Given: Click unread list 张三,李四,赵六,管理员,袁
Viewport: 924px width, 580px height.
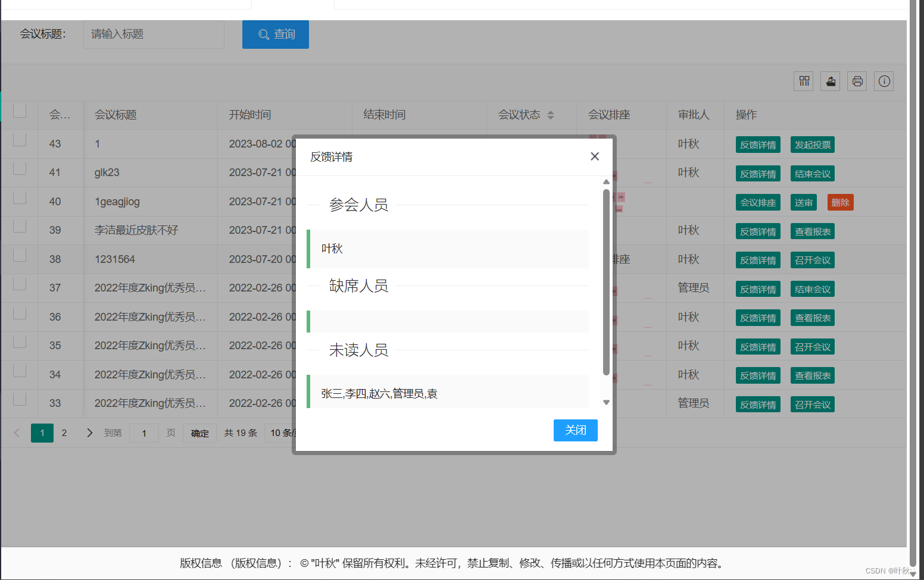Looking at the screenshot, I should coord(379,394).
